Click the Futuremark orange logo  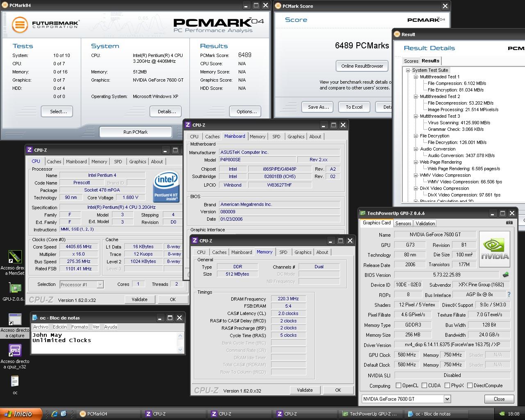point(19,25)
